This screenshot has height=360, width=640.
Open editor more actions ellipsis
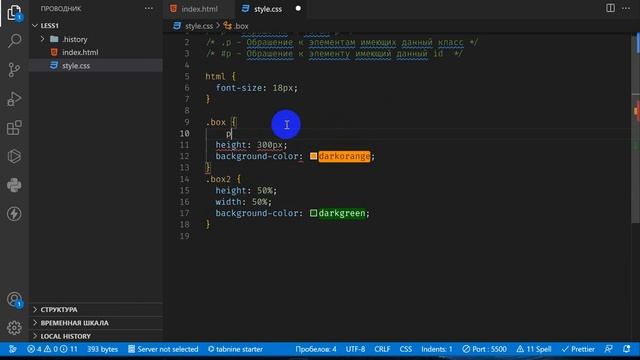[626, 8]
